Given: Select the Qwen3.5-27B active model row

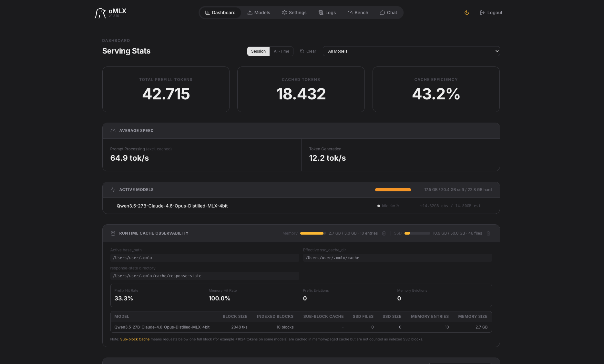Looking at the screenshot, I should coord(301,206).
